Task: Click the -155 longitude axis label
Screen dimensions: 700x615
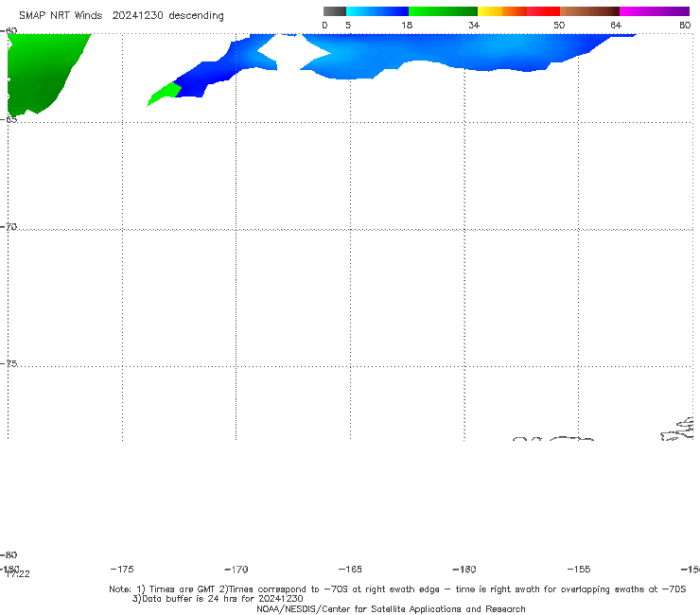Action: coord(579,569)
